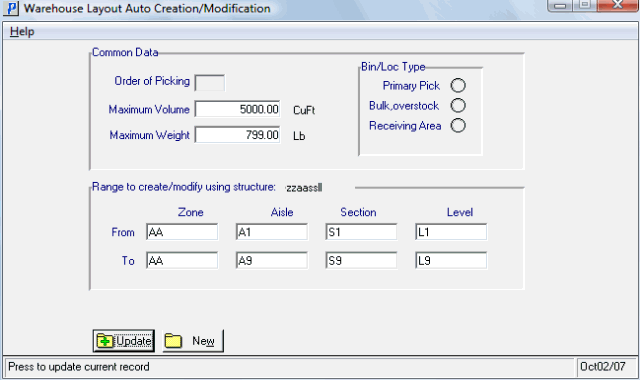This screenshot has height=380, width=640.
Task: Click the From Aisle field A1
Action: pos(272,232)
